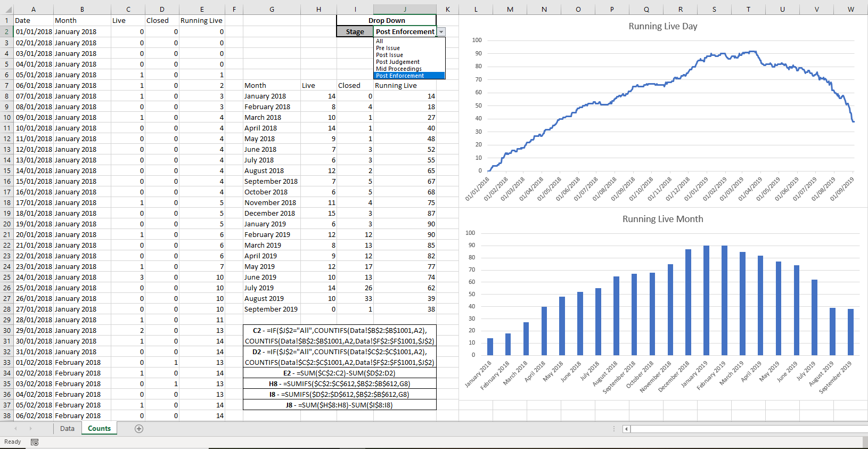868x449 pixels.
Task: Click 'September 2019' in monthly summary table
Action: pyautogui.click(x=271, y=309)
